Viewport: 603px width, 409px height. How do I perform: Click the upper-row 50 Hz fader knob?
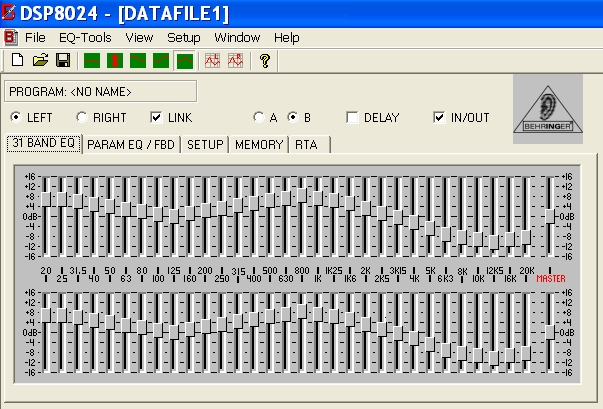(110, 206)
